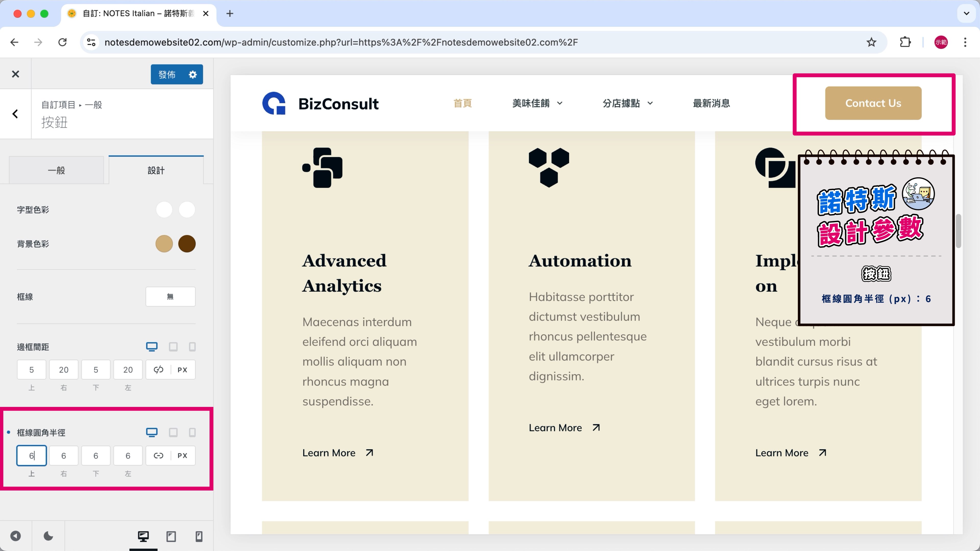Viewport: 980px width, 551px height.
Task: Toggle linked values for padding
Action: (158, 370)
